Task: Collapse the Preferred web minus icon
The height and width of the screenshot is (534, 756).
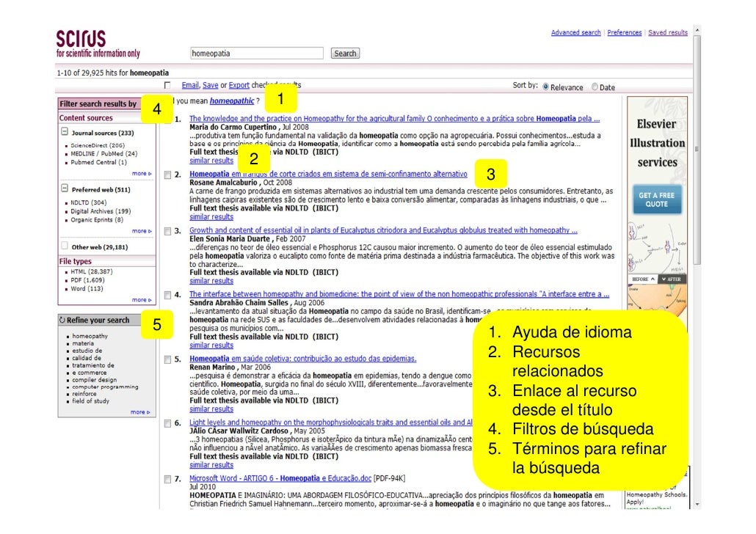Action: click(x=65, y=189)
